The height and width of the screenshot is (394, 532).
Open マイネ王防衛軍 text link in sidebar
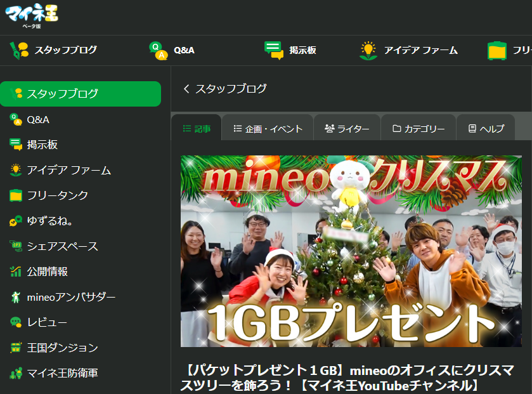point(62,373)
